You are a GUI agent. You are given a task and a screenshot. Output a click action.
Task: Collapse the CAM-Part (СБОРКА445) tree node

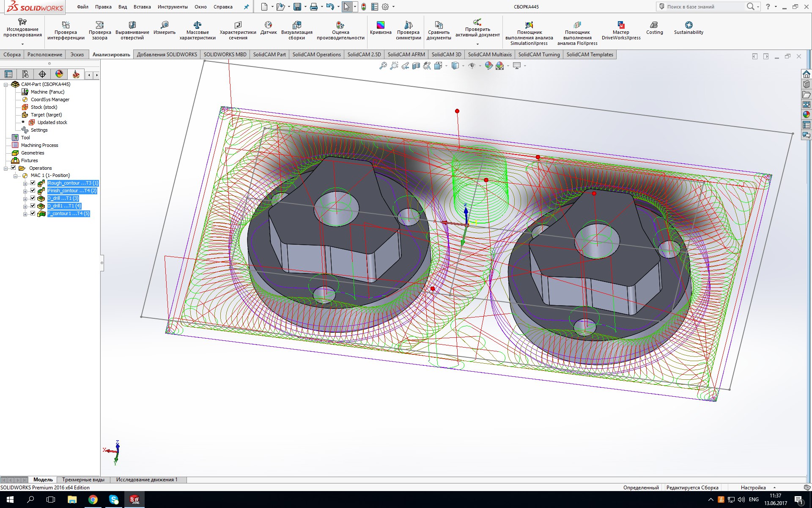6,84
